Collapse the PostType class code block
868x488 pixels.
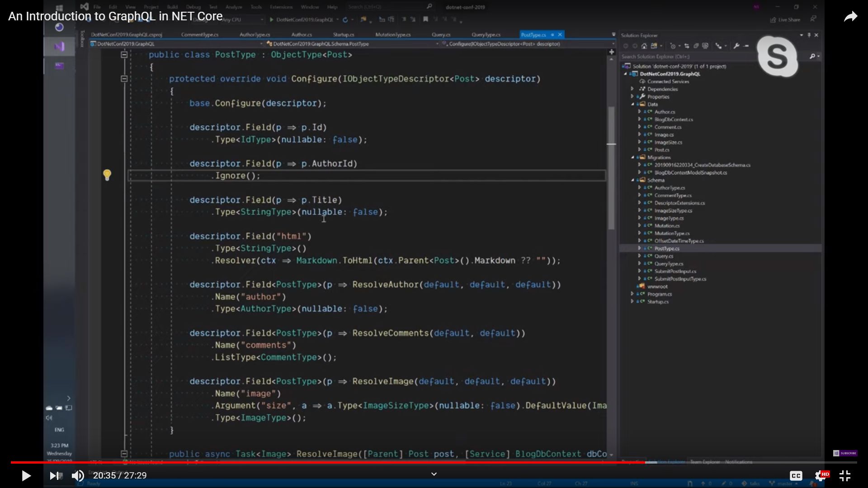coord(124,55)
